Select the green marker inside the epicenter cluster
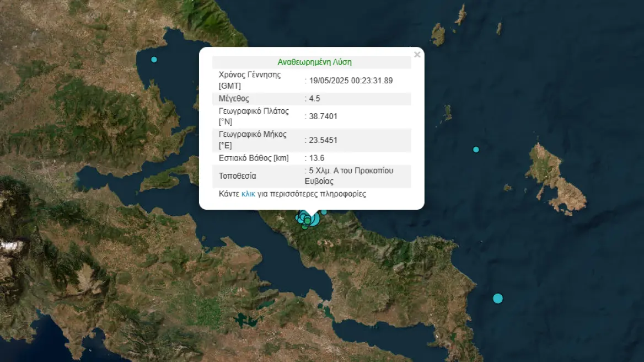The image size is (644, 362). (x=308, y=221)
